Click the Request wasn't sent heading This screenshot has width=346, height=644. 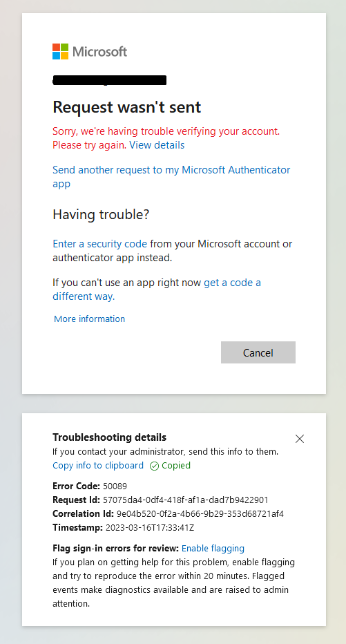click(127, 107)
